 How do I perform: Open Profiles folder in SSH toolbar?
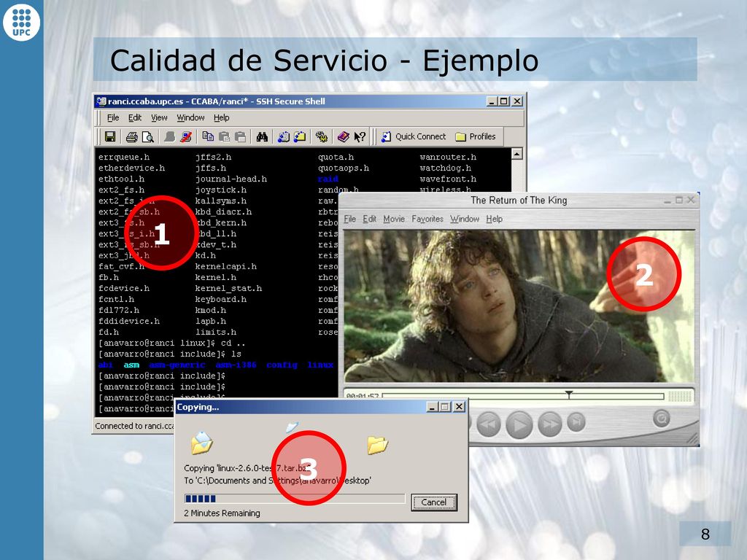click(x=476, y=136)
